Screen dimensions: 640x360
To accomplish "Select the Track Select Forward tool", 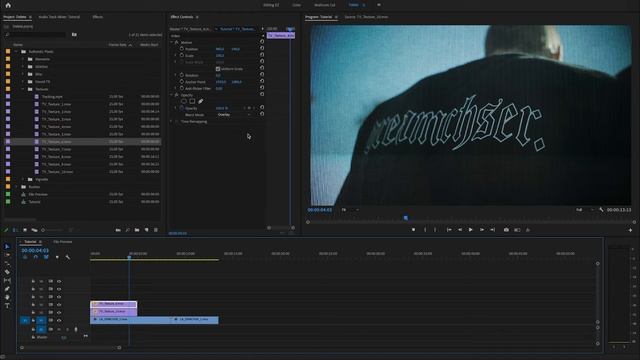I will point(7,255).
